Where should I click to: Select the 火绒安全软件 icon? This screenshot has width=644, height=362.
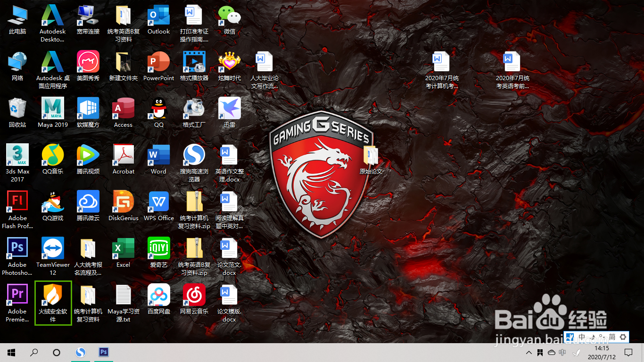[x=53, y=303]
